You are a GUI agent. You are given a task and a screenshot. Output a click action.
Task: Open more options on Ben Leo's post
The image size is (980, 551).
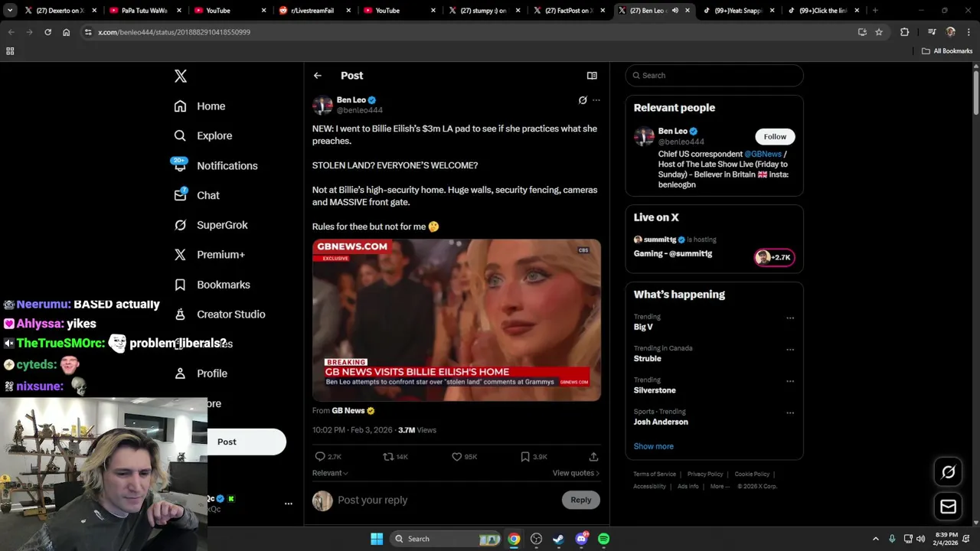point(596,100)
